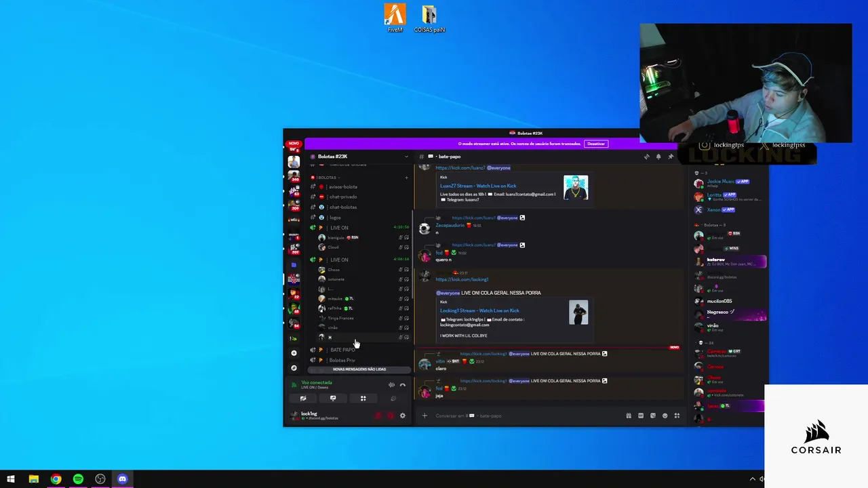Viewport: 868px width, 488px height.
Task: Open LuanZ7 Stream - Watch Live on Kick link
Action: (x=478, y=186)
